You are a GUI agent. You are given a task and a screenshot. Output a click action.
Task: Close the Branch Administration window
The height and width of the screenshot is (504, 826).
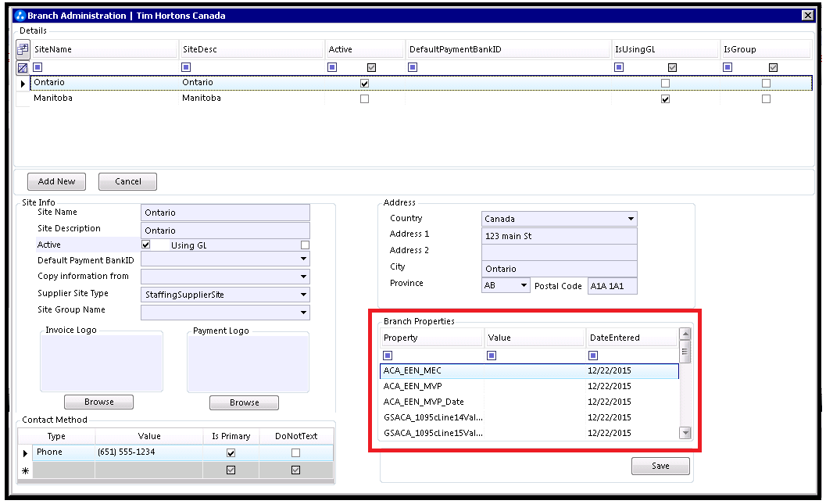coord(807,16)
